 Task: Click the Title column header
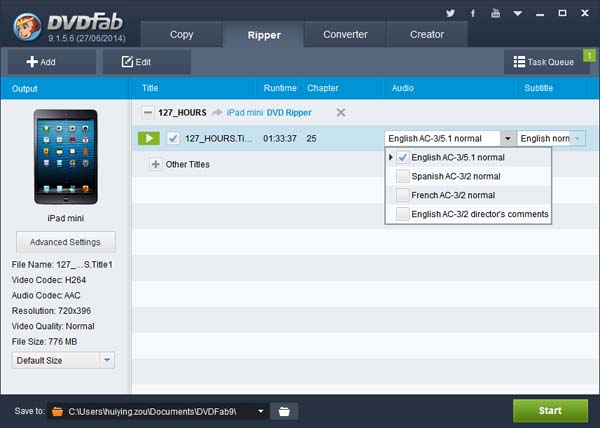tap(150, 88)
